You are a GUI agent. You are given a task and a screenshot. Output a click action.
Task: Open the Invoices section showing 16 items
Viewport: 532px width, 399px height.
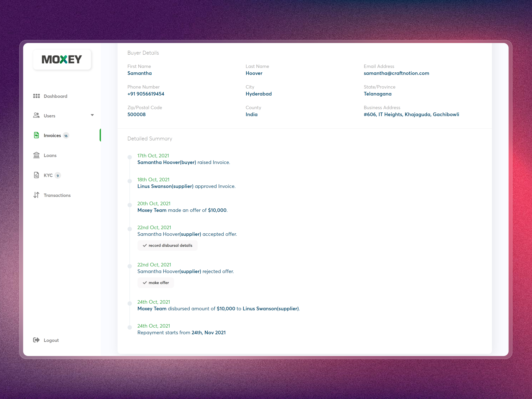(x=53, y=135)
